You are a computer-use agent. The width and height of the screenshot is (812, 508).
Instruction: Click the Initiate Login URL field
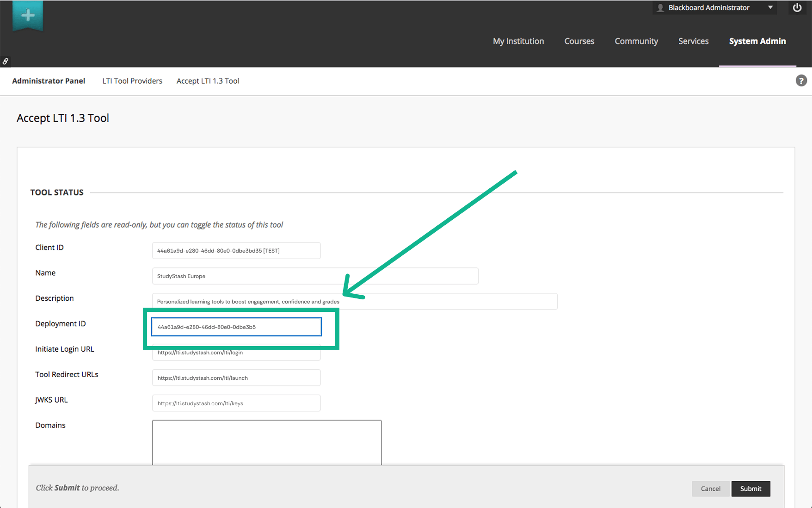point(236,353)
